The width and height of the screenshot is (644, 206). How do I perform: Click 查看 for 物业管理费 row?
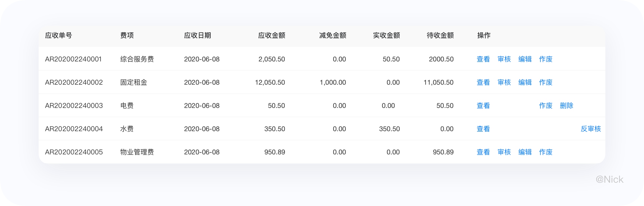tap(483, 152)
